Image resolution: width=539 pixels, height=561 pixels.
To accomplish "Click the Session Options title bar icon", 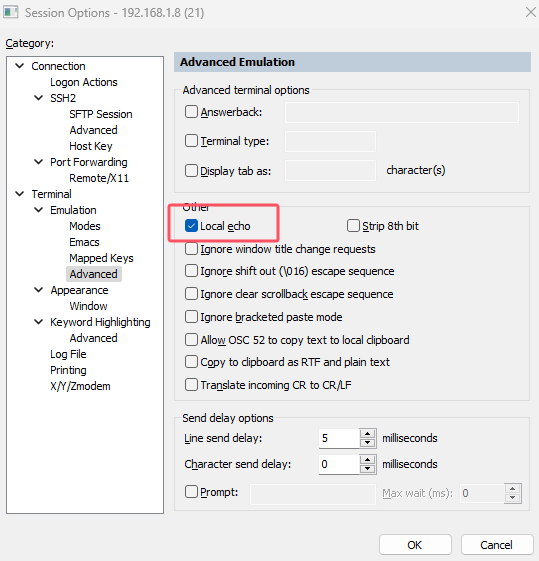I will coord(10,13).
